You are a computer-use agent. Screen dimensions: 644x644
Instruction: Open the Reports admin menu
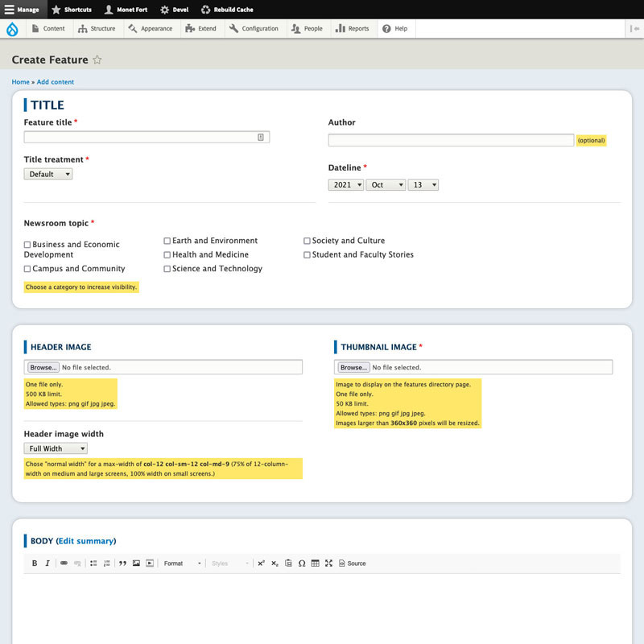coord(353,29)
